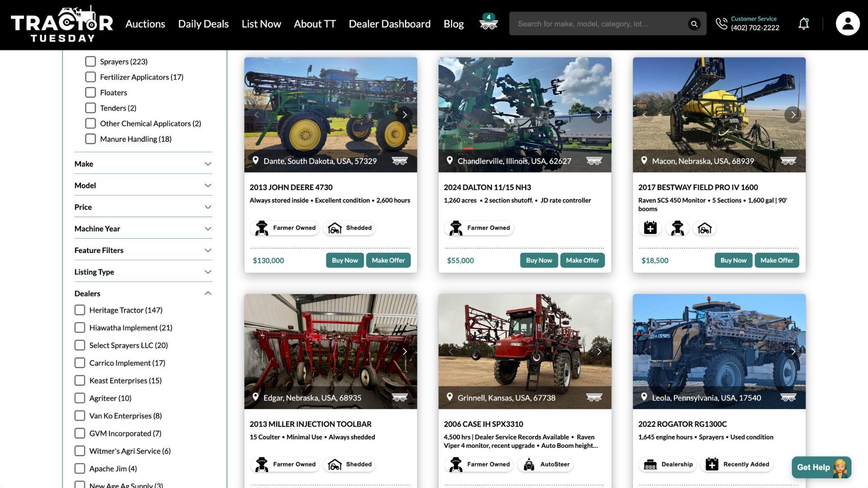Open the Auctions nav item
Viewport: 868px width, 488px height.
point(145,23)
